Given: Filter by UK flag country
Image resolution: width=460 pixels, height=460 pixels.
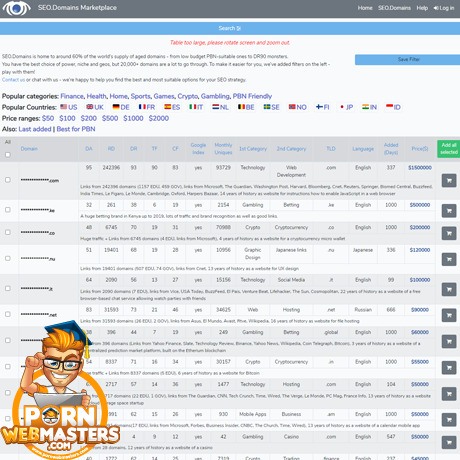Looking at the screenshot, I should pyautogui.click(x=95, y=107).
